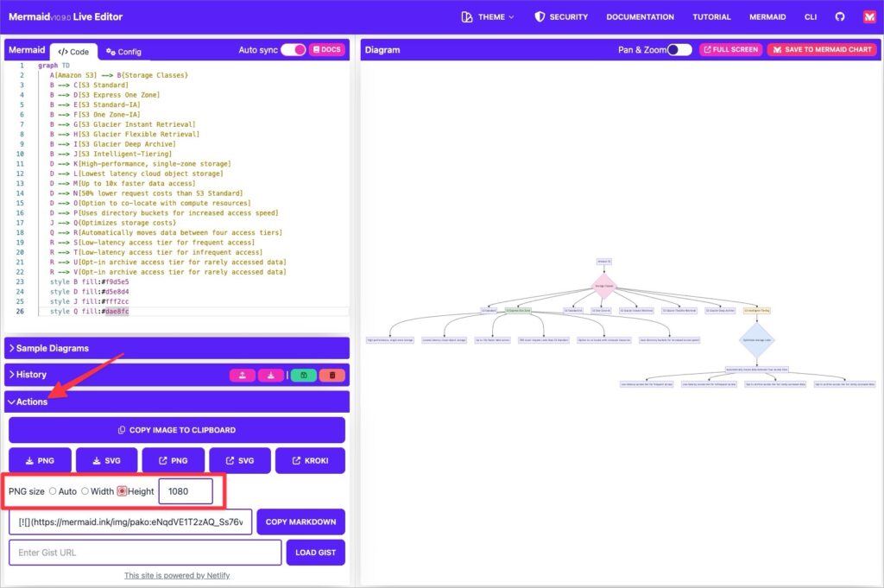Screen dimensions: 884x588
Task: Open the Documentation menu link
Action: pos(640,17)
